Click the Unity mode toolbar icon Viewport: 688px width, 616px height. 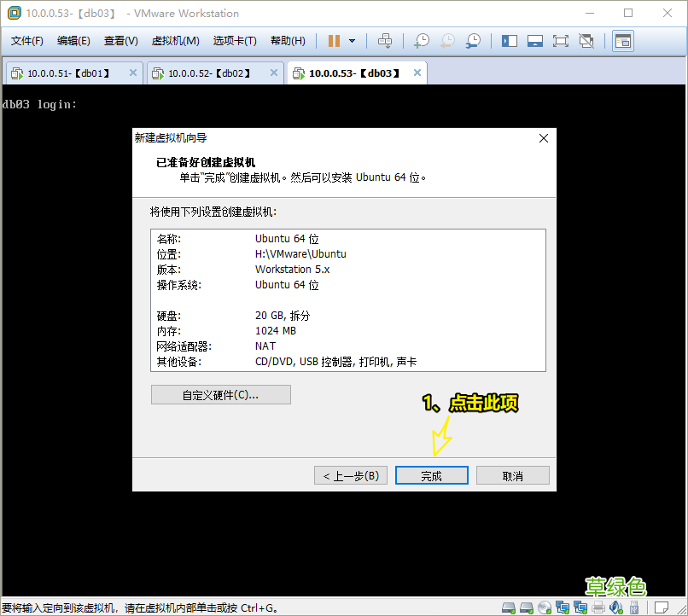tap(586, 41)
